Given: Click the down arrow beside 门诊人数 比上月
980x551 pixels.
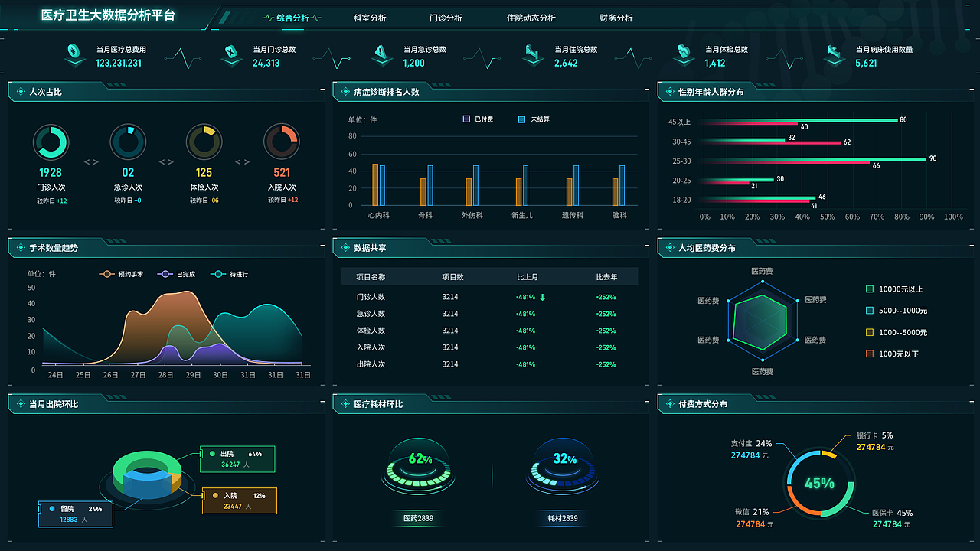Looking at the screenshot, I should (543, 297).
